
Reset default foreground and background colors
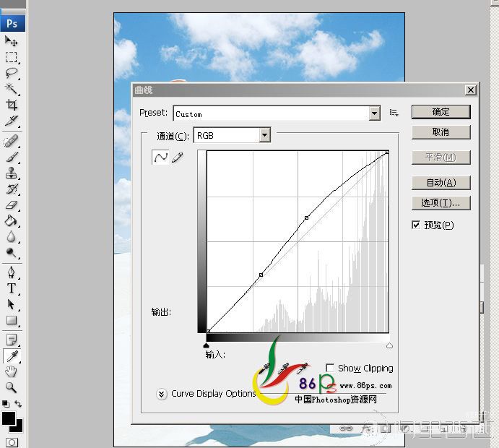pyautogui.click(x=5, y=404)
